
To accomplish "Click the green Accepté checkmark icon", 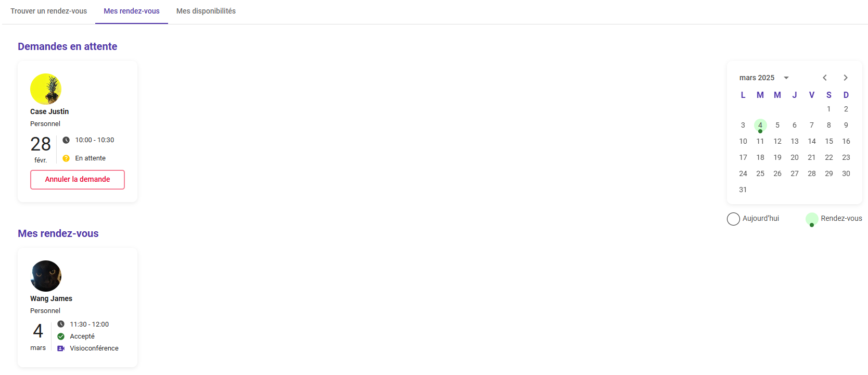I will [61, 336].
